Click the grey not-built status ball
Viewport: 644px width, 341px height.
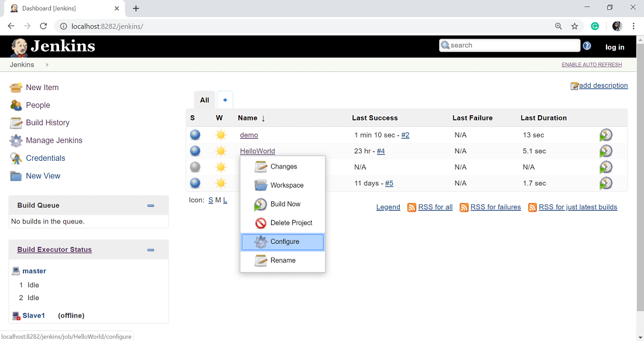click(195, 167)
